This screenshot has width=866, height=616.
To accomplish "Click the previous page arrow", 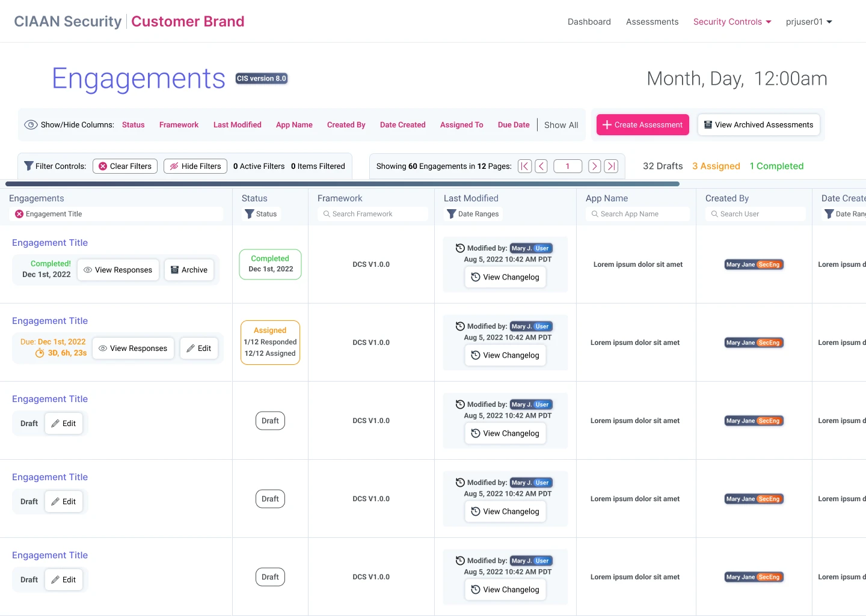I will (541, 166).
